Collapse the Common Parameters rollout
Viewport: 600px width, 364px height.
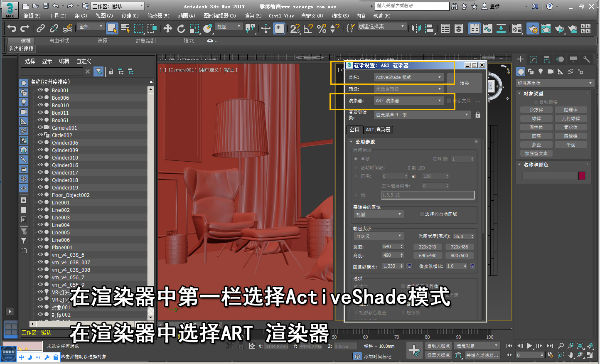point(351,142)
